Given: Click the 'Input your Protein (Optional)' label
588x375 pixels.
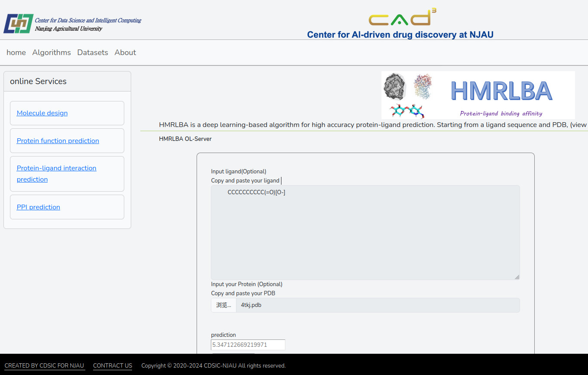Looking at the screenshot, I should (x=247, y=284).
